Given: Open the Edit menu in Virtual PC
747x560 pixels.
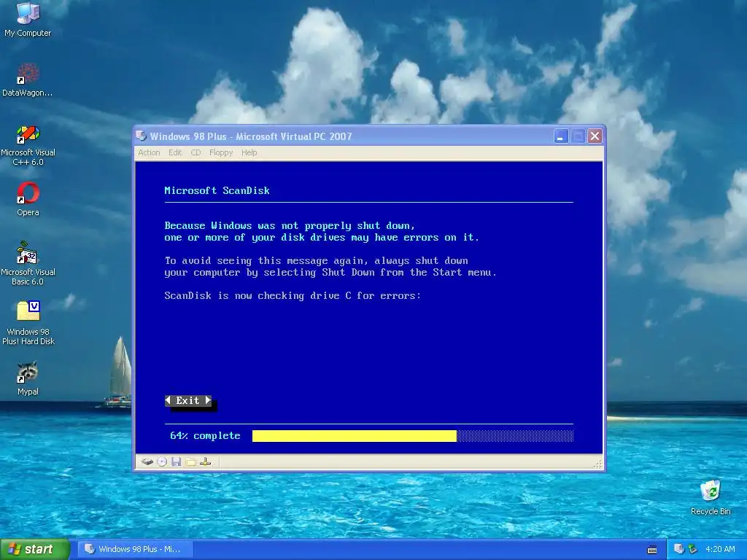Looking at the screenshot, I should coord(175,152).
